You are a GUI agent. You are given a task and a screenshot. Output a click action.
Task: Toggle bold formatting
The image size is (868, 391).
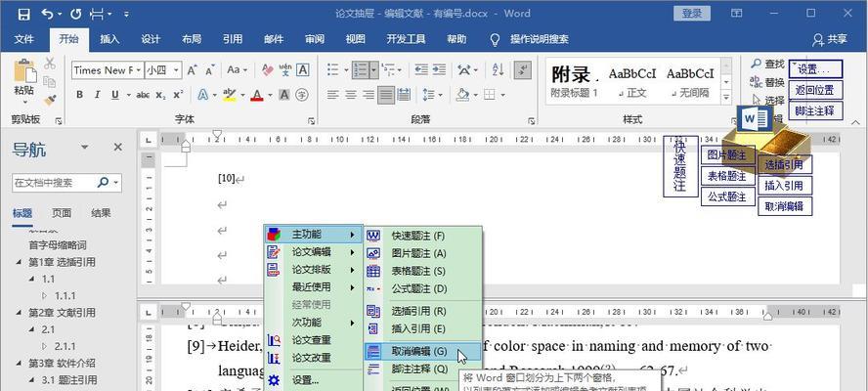click(80, 95)
